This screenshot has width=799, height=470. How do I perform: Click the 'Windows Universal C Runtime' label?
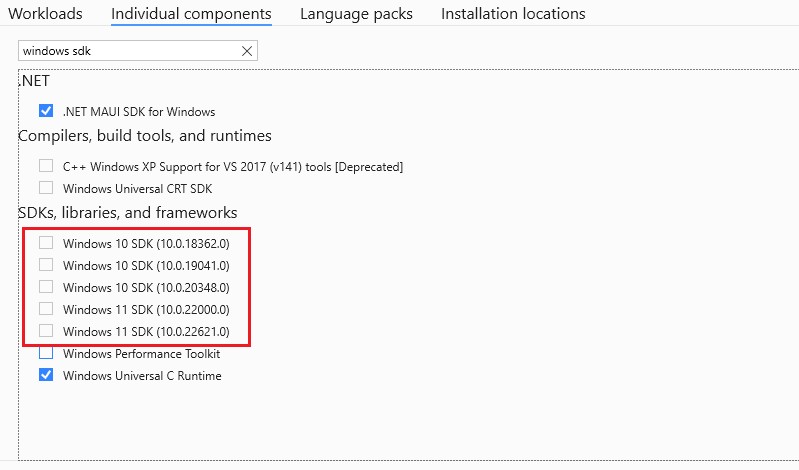142,376
